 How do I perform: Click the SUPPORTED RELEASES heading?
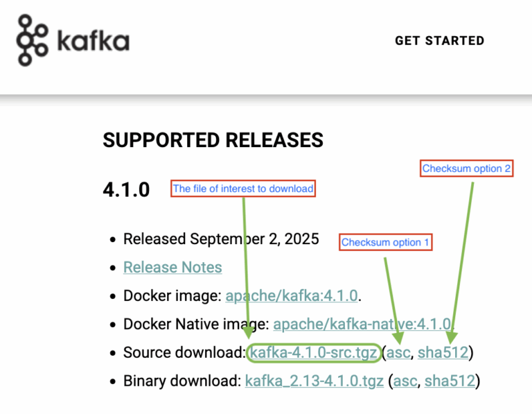point(213,140)
